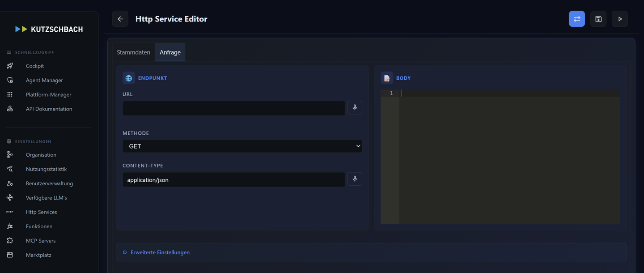
Task: Click the API Dokumentation sidebar icon
Action: [x=10, y=109]
